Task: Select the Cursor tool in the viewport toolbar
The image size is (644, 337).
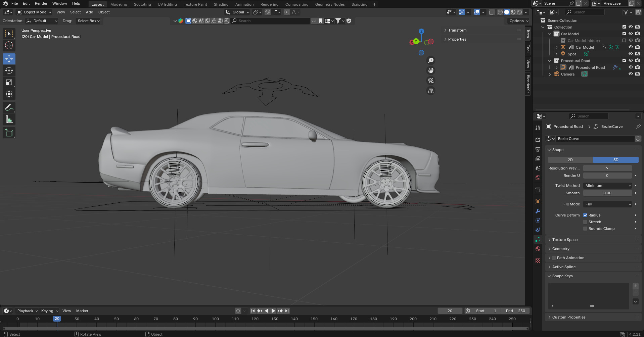Action: (9, 45)
